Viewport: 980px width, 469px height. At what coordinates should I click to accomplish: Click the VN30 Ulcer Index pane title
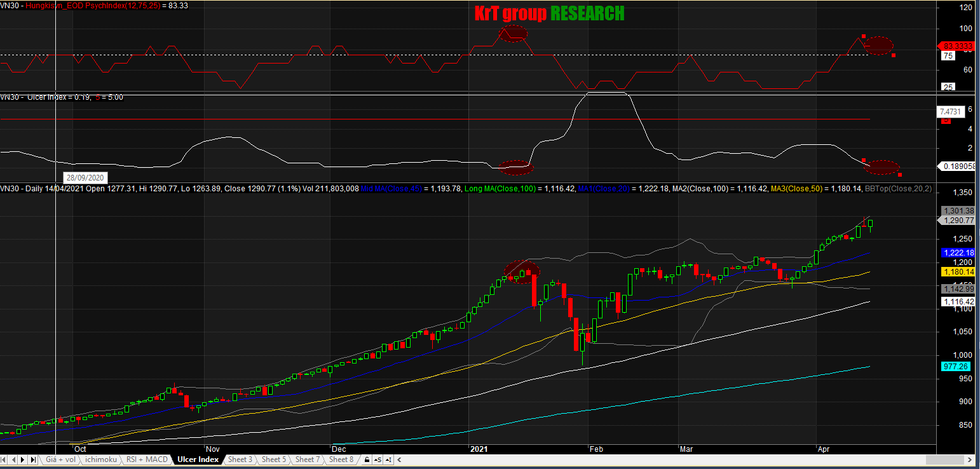[62, 97]
